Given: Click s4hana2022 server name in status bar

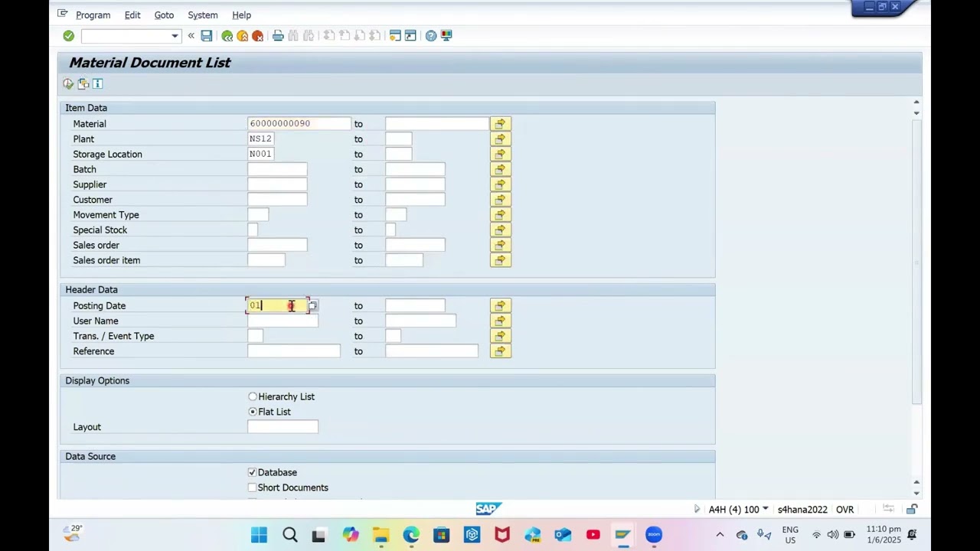Looking at the screenshot, I should tap(802, 510).
